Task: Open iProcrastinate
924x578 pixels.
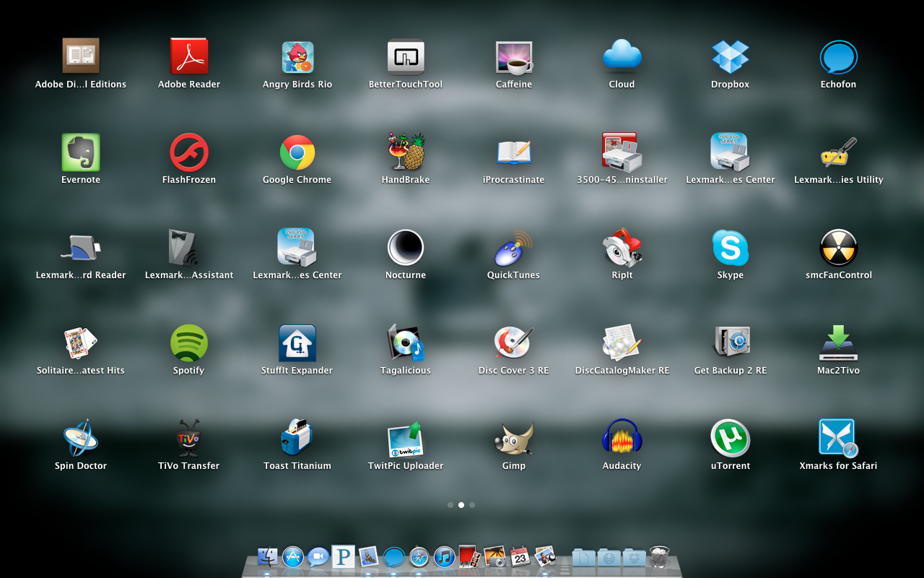Action: click(514, 152)
